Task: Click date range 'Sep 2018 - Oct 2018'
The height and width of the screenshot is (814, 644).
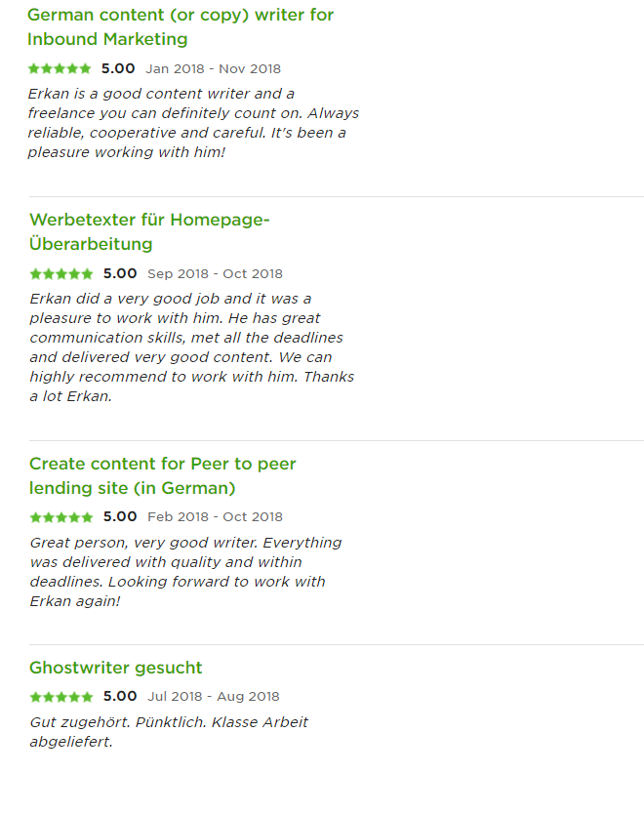Action: [x=215, y=273]
